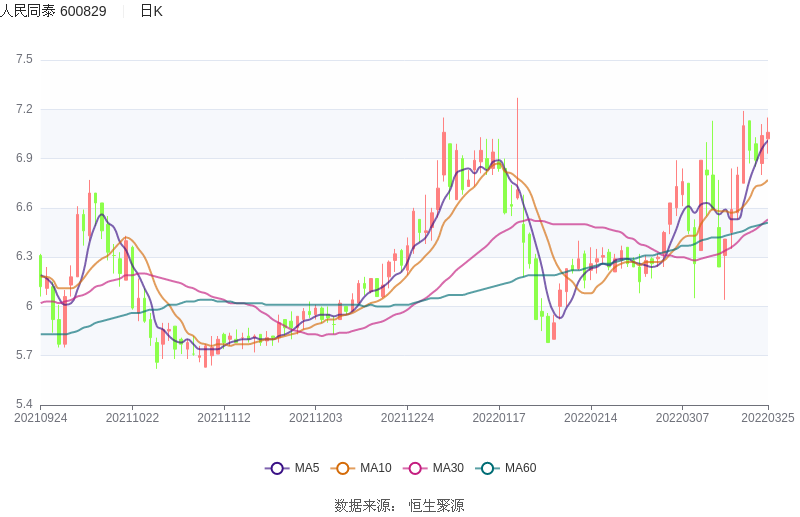This screenshot has height=517, width=800.
Task: Click the 20211022 date axis label
Action: point(132,418)
